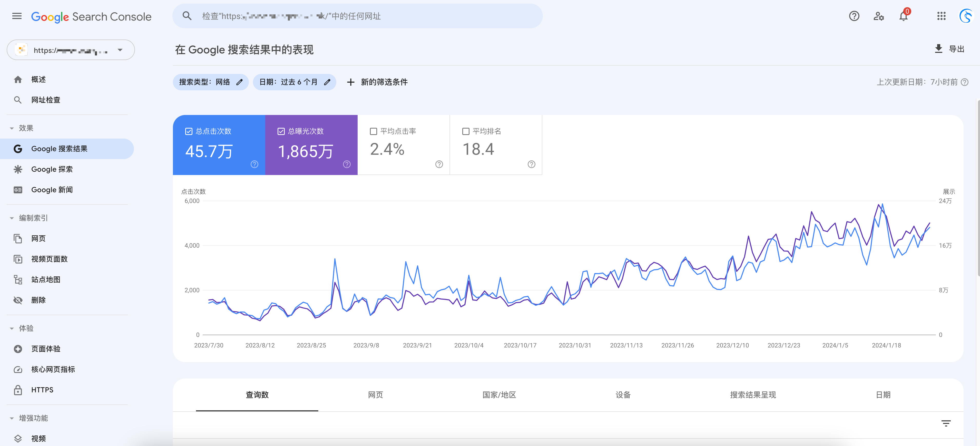980x446 pixels.
Task: Open the navigation hamburger menu
Action: pyautogui.click(x=17, y=16)
